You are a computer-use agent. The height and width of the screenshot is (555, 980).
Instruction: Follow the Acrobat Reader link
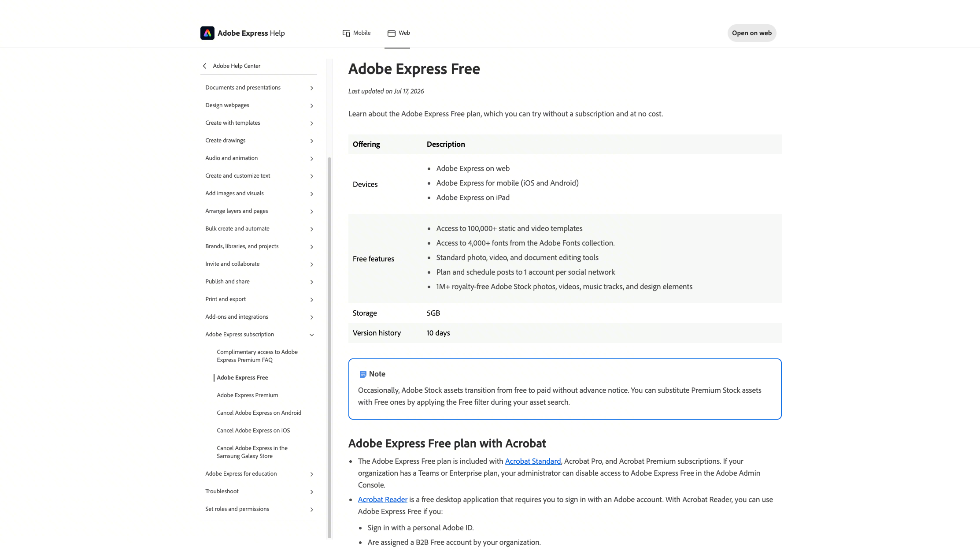click(383, 499)
